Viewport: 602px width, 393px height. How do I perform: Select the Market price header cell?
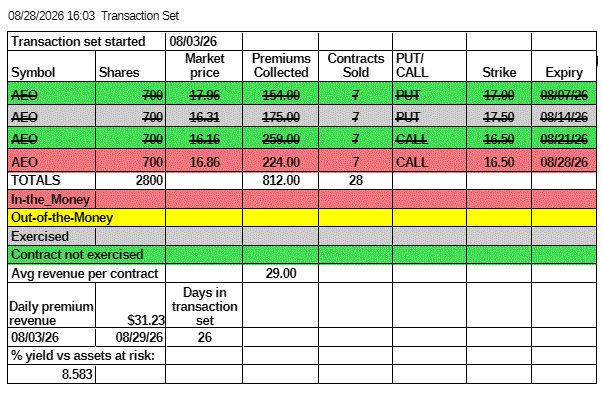tap(204, 66)
